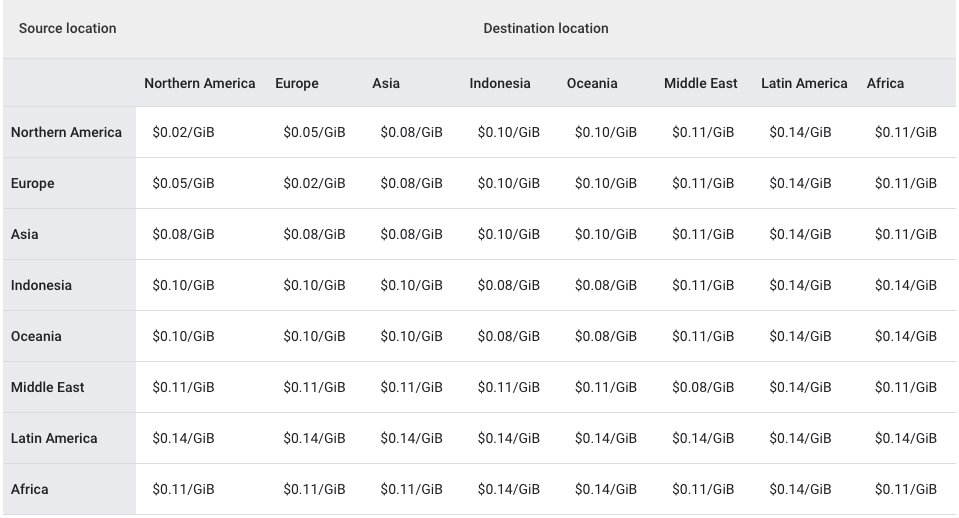Click the Middle East row label
The image size is (959, 518).
(x=47, y=387)
